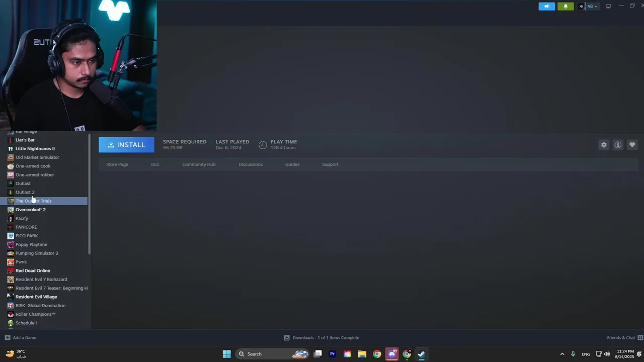Open Downloads status at bottom
This screenshot has width=644, height=362.
click(321, 338)
